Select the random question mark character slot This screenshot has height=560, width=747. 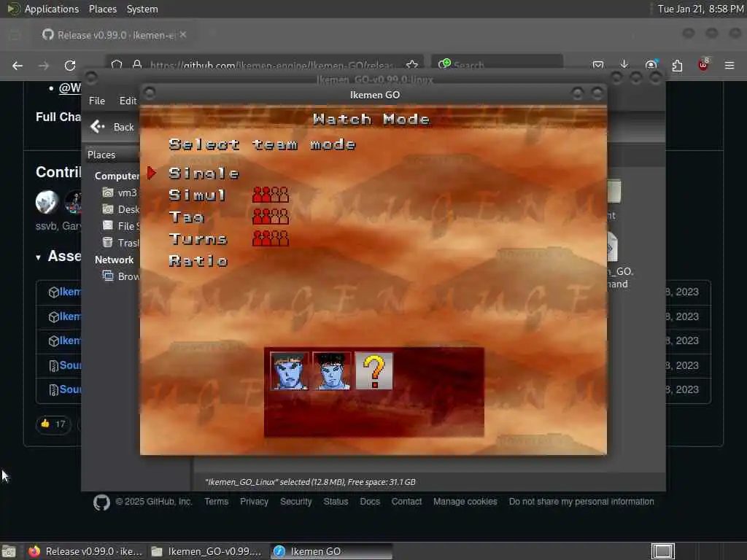coord(374,371)
